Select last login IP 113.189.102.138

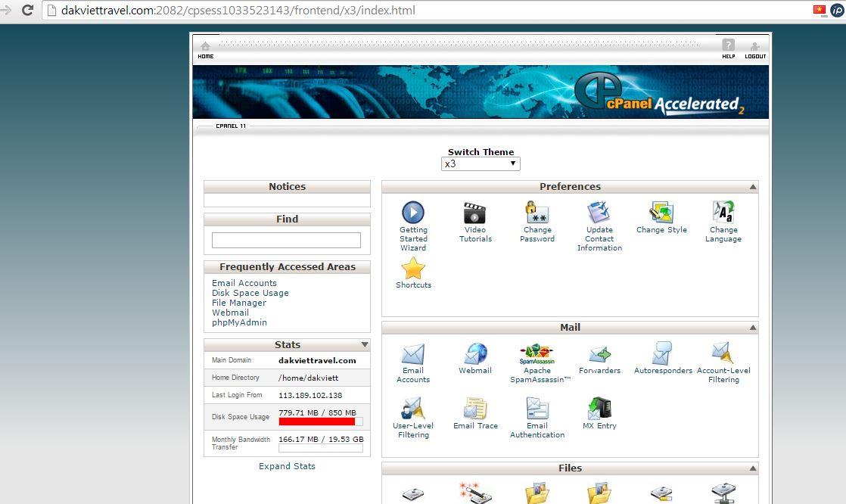tap(310, 396)
